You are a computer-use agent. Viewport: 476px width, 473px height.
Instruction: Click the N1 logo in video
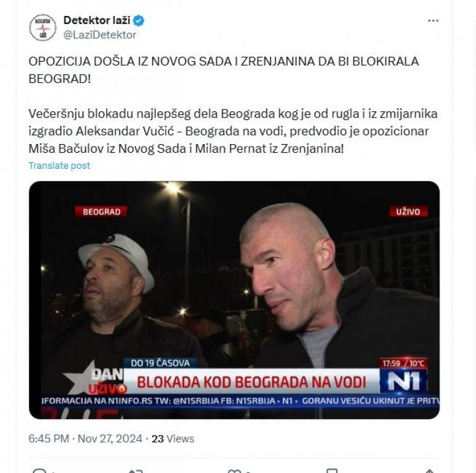click(404, 381)
